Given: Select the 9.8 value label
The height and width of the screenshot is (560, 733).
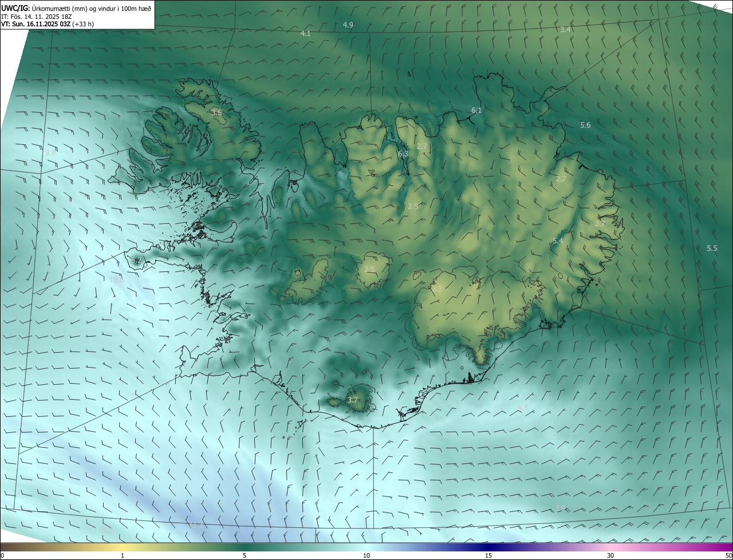Looking at the screenshot, I should tap(51, 153).
